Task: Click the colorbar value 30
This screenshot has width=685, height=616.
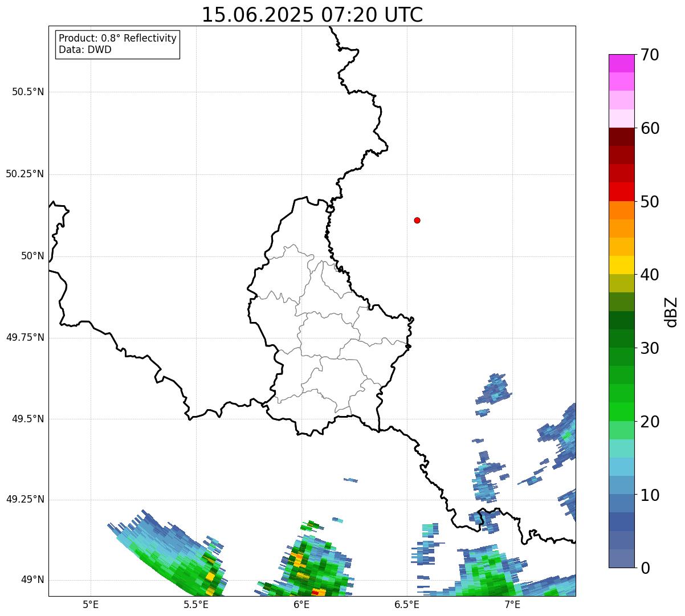Action: tap(650, 348)
